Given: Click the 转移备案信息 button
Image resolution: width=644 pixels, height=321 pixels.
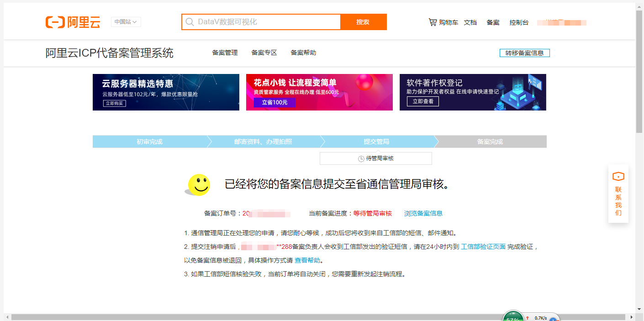Looking at the screenshot, I should tap(525, 53).
